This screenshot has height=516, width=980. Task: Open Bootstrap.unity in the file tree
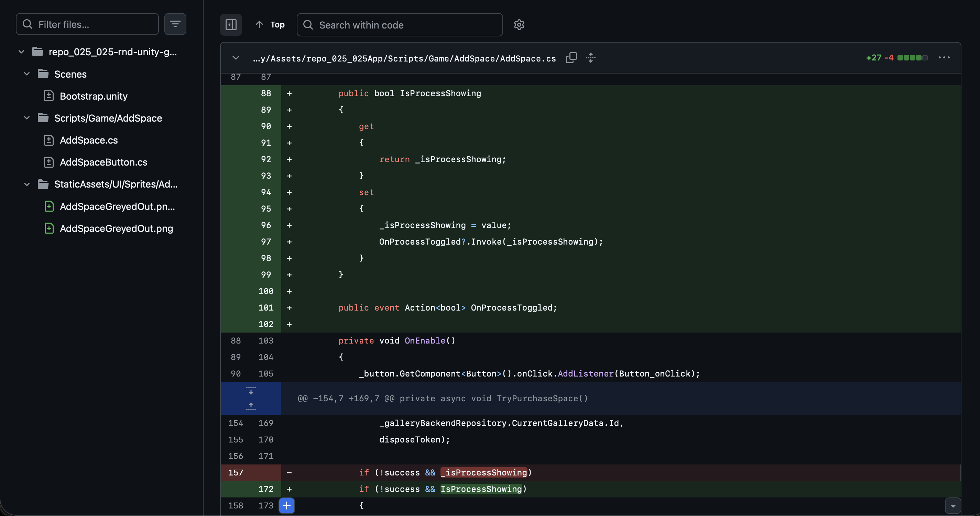click(x=94, y=96)
